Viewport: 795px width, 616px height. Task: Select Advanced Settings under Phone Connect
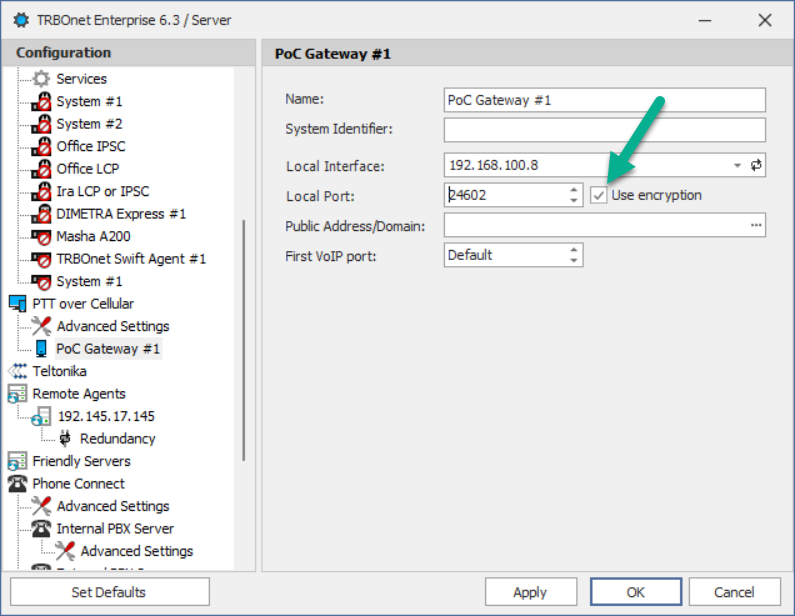coord(113,506)
